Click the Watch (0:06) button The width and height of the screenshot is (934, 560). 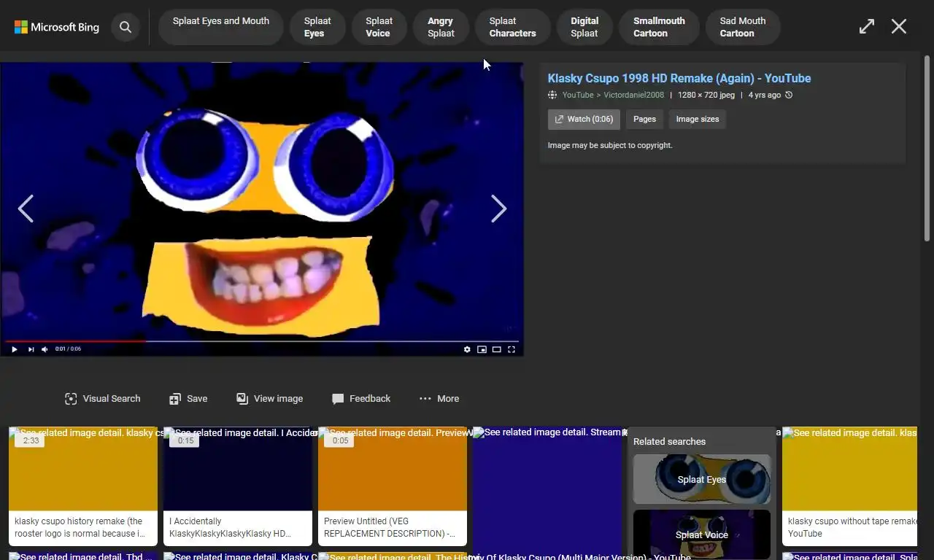coord(584,119)
